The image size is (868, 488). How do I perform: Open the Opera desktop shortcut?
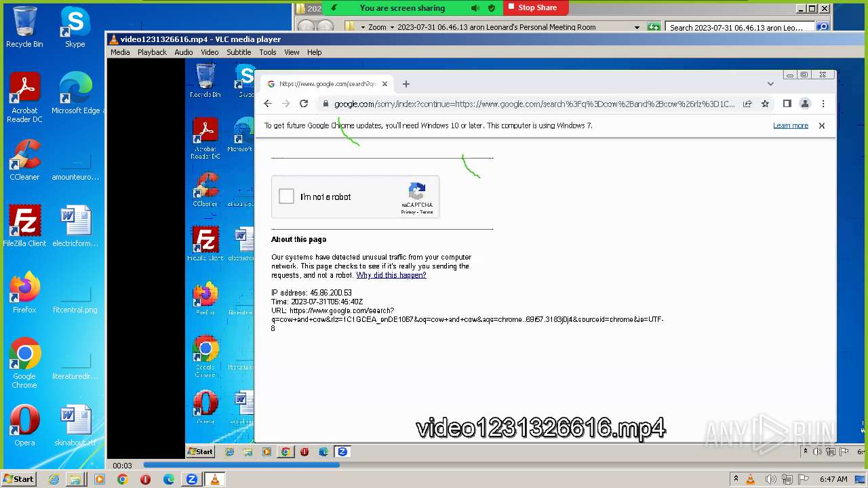tap(24, 426)
